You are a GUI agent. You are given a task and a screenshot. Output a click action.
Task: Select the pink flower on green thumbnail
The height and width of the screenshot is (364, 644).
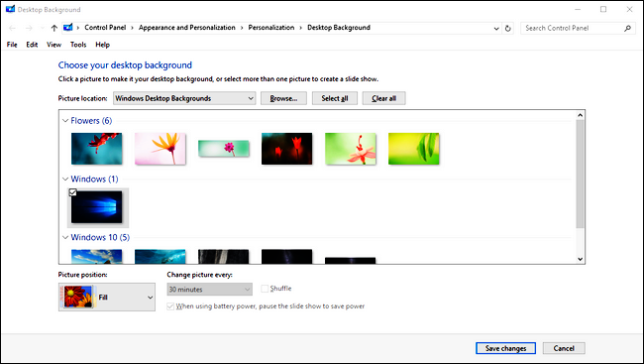(351, 149)
